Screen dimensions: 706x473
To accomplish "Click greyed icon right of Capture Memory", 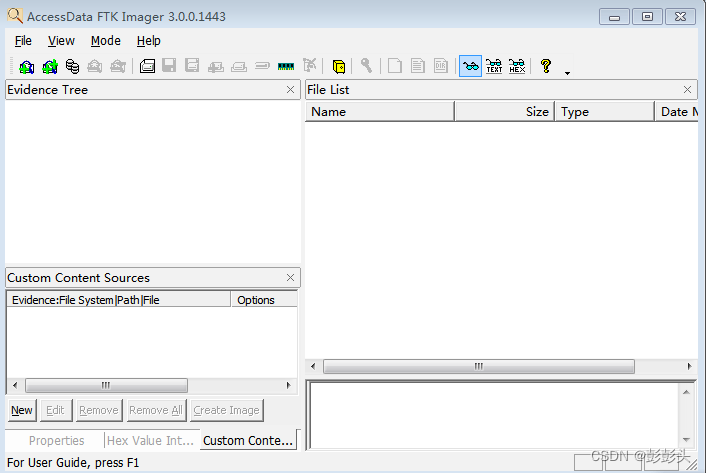I will point(310,66).
